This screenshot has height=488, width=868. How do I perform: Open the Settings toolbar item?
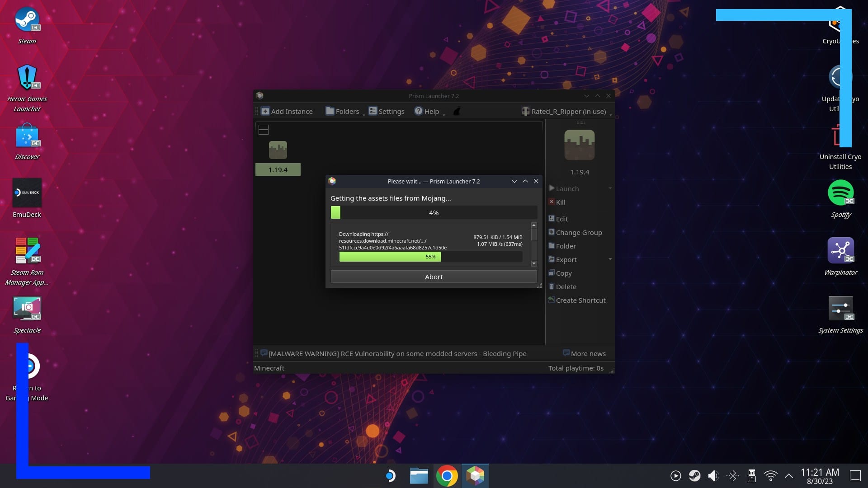pos(387,111)
